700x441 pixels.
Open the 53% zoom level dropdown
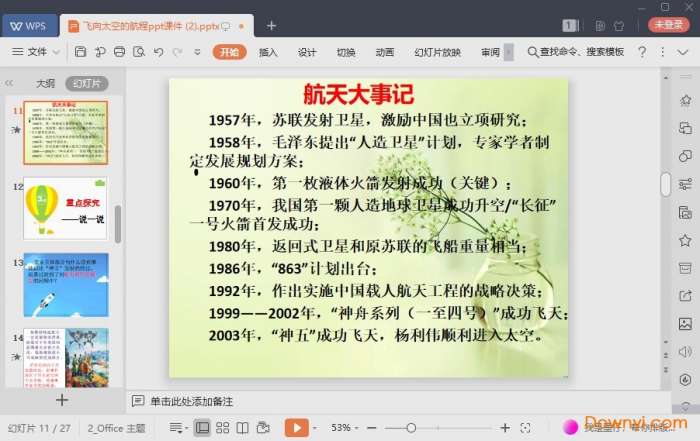[344, 428]
